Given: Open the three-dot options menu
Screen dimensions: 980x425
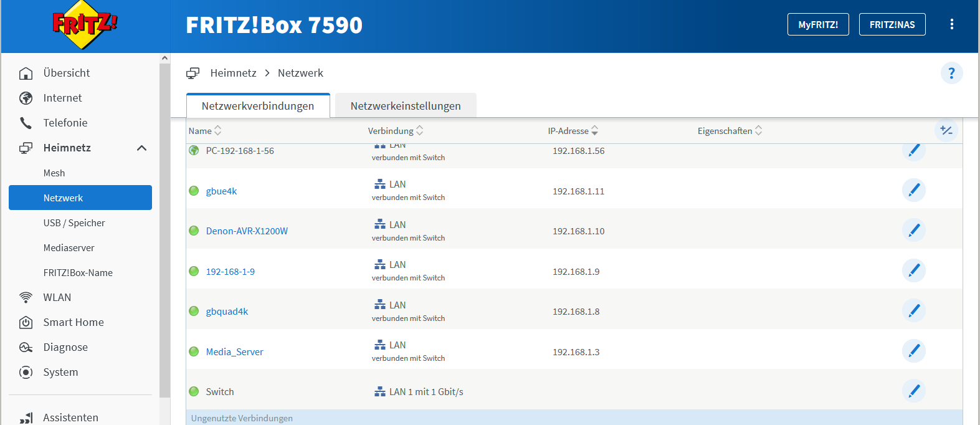Looking at the screenshot, I should coord(951,24).
